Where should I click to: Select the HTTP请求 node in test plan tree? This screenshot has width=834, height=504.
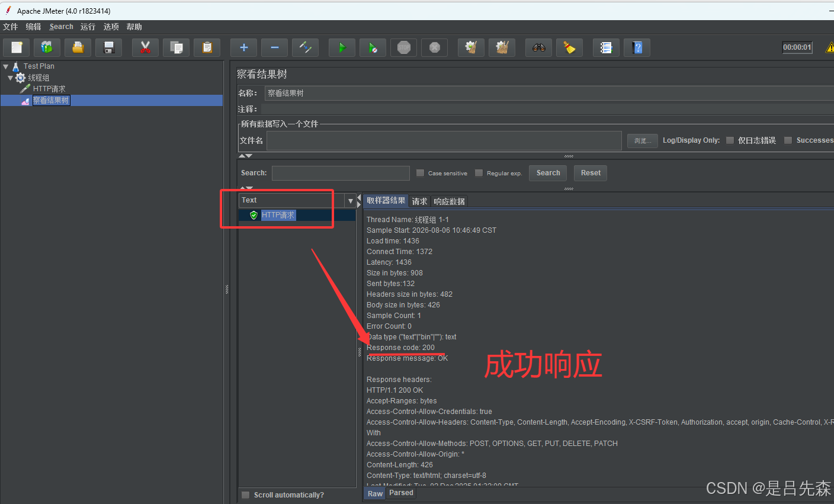pyautogui.click(x=49, y=89)
